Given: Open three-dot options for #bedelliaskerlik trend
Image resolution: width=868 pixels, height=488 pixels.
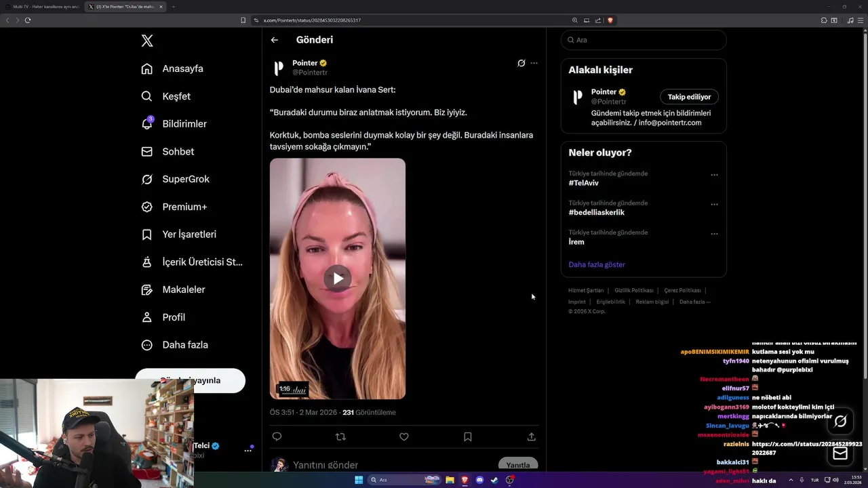Looking at the screenshot, I should 714,204.
